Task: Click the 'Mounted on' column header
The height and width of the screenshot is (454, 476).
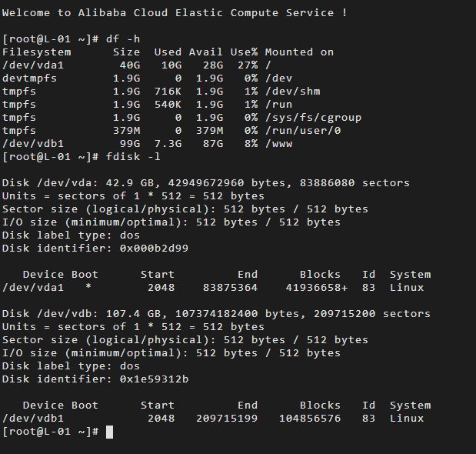Action: [x=299, y=52]
